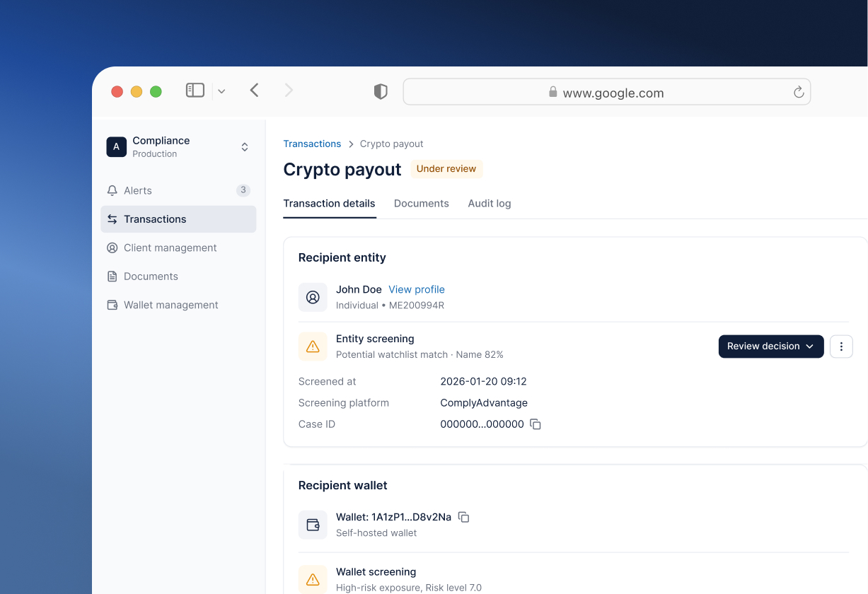Click the browser forward arrow
The width and height of the screenshot is (868, 594).
tap(289, 90)
